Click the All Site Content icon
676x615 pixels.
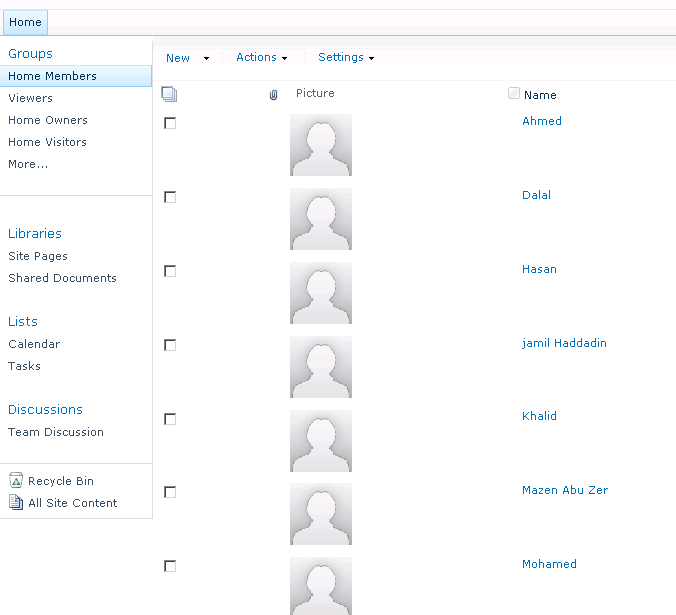click(16, 503)
